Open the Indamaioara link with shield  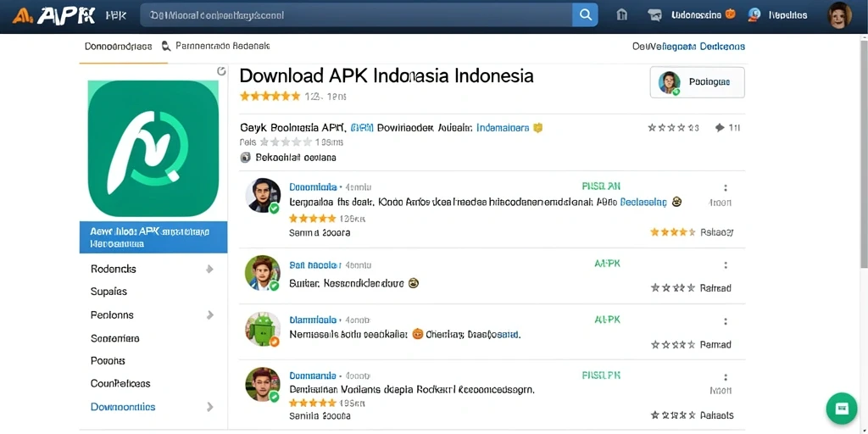(503, 128)
